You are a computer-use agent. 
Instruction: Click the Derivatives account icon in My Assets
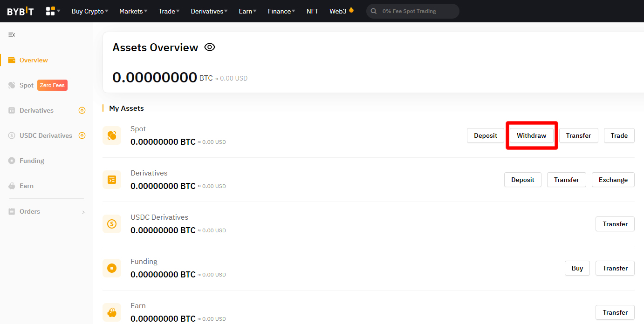click(112, 179)
